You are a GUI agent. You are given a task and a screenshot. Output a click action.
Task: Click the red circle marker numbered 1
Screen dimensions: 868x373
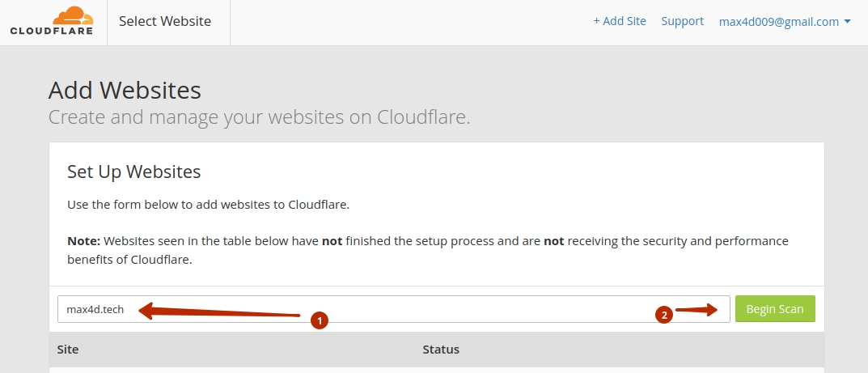(320, 320)
